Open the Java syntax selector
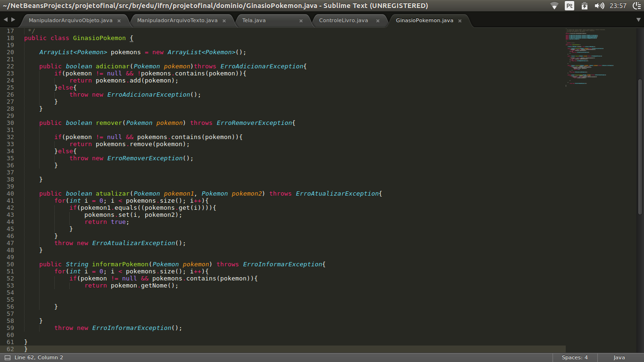Screen dimensions: 644x362 619,357
